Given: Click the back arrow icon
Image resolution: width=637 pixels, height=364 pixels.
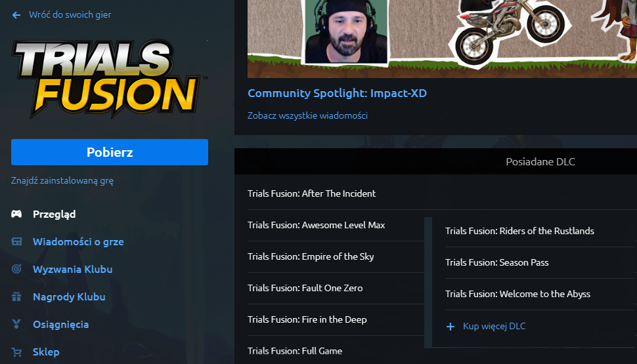Looking at the screenshot, I should (16, 15).
